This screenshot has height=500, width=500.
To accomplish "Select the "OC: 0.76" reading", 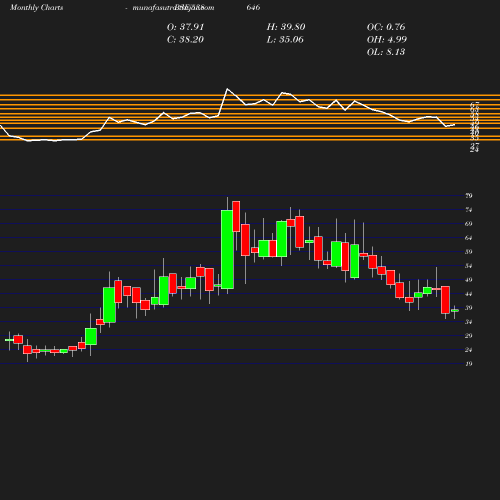I will tap(386, 27).
